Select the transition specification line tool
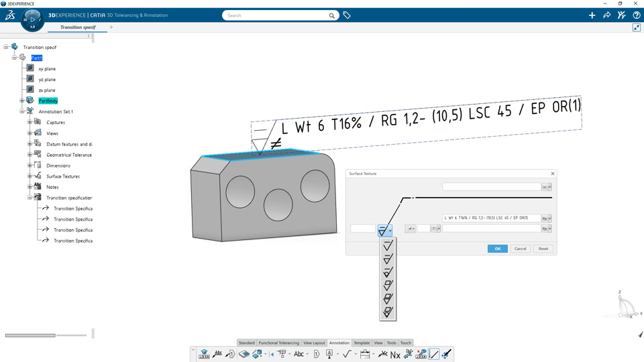Image resolution: width=644 pixels, height=362 pixels. coord(434,354)
